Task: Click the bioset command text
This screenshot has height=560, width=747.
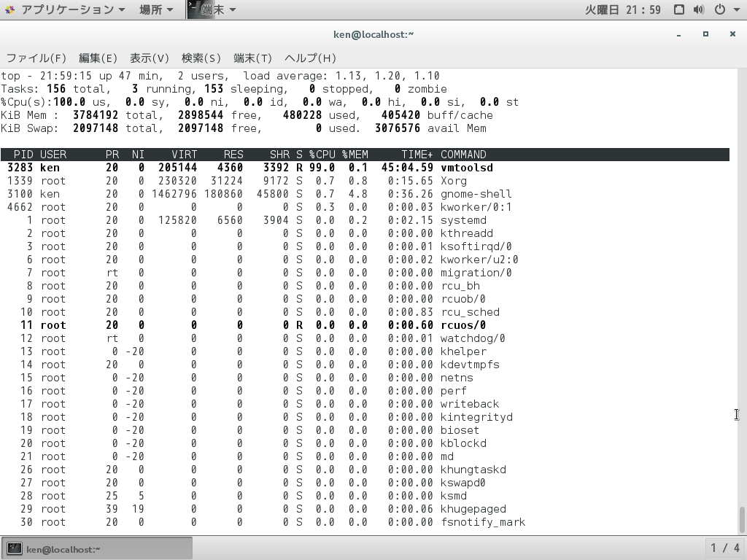Action: pos(460,430)
